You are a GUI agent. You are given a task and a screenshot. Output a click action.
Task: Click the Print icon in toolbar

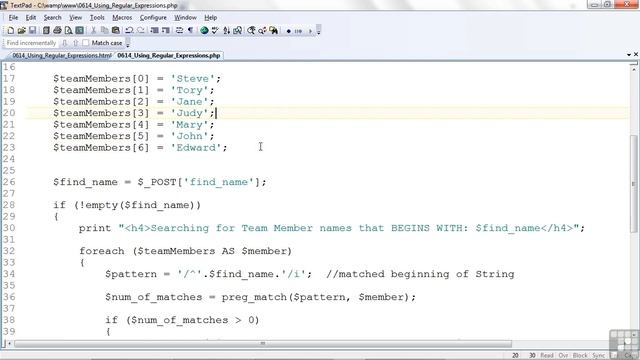coord(57,31)
